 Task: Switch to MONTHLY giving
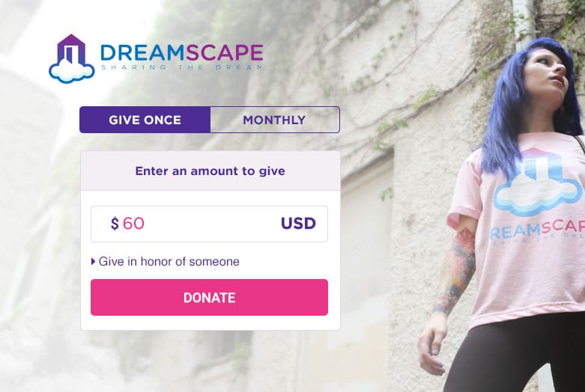(275, 120)
